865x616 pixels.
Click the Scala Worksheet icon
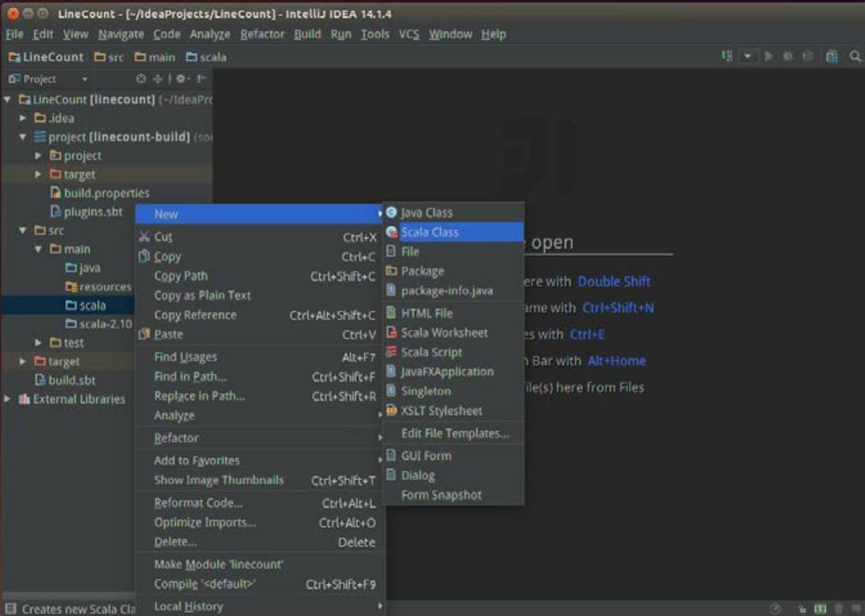click(391, 332)
